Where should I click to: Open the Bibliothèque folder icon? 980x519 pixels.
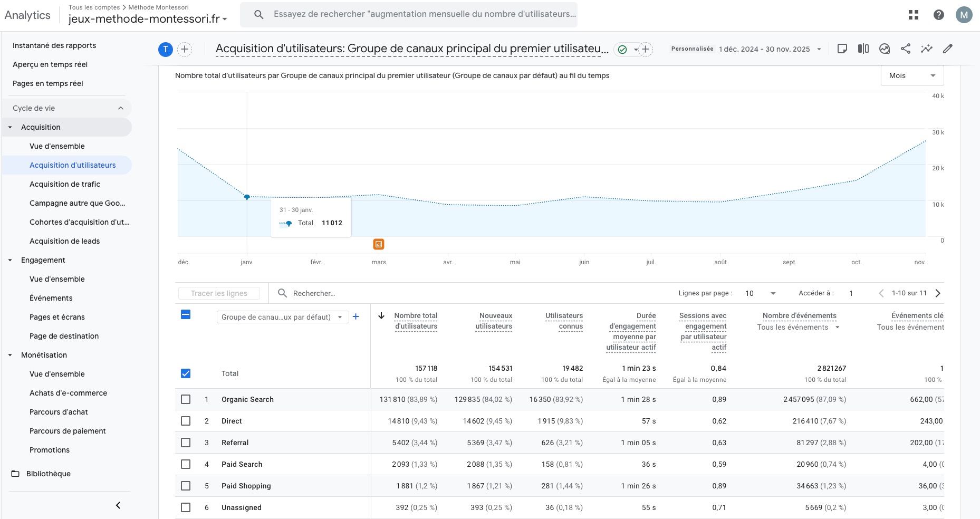16,474
